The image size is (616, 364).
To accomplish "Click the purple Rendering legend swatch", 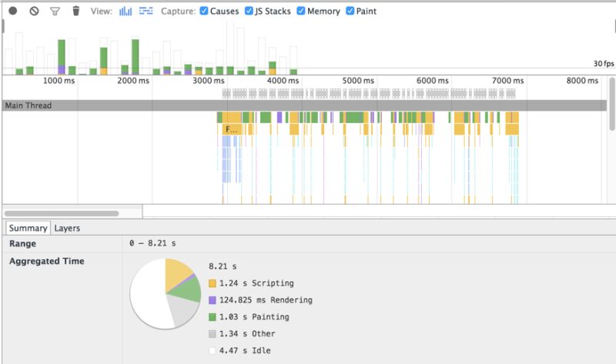I will click(213, 300).
